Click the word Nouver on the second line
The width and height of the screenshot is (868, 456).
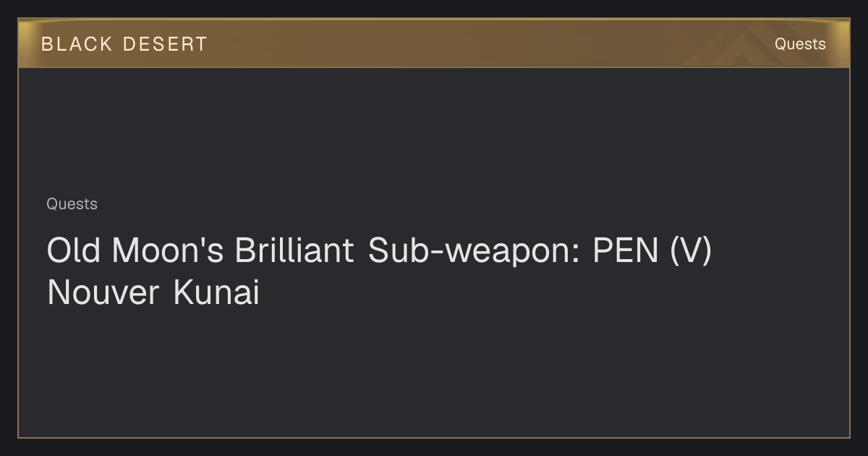[x=103, y=293]
